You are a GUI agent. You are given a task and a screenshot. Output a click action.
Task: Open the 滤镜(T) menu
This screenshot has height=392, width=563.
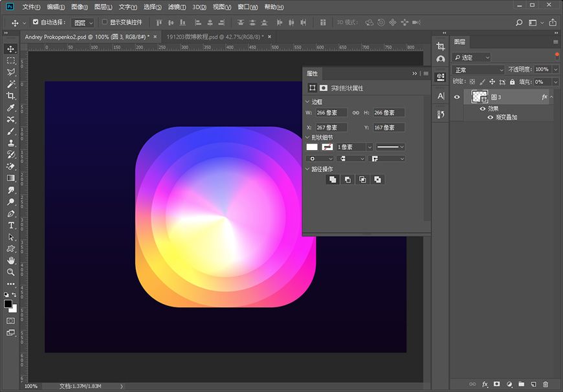[x=177, y=7]
